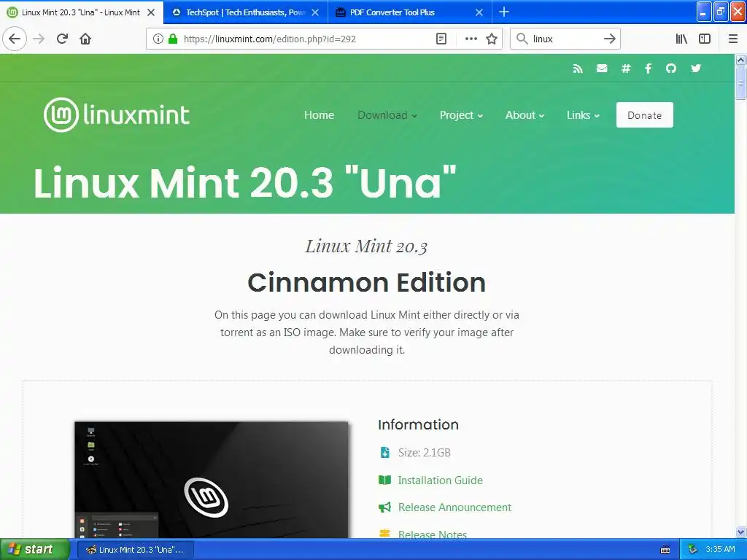Click the Installation Guide book icon
The width and height of the screenshot is (747, 560).
coord(384,480)
